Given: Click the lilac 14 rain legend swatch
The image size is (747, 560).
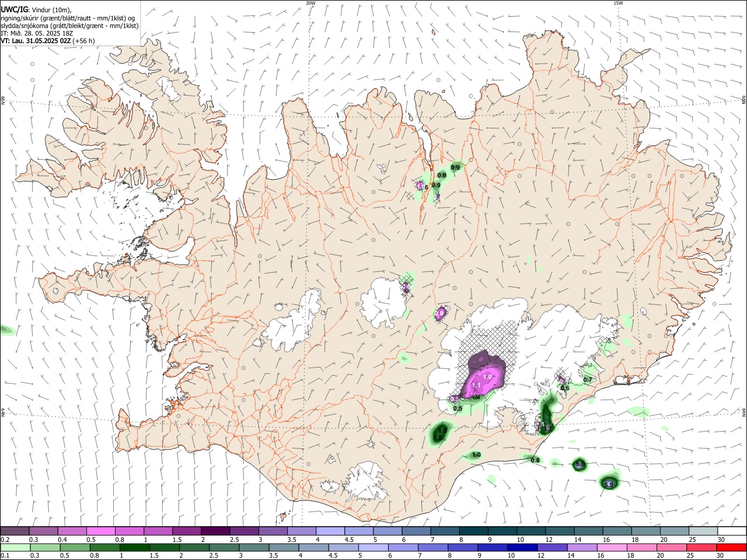Looking at the screenshot, I should (x=582, y=547).
